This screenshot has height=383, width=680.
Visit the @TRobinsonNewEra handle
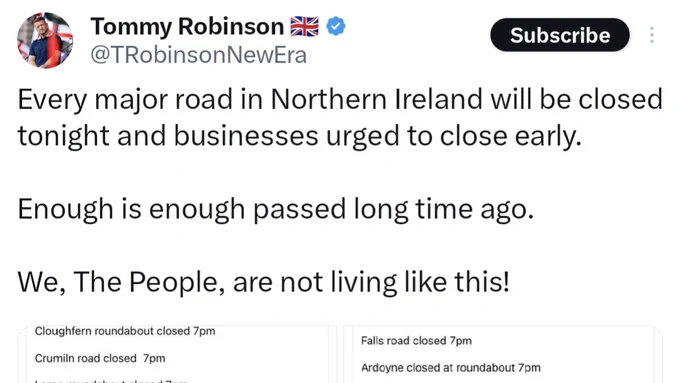tap(199, 55)
